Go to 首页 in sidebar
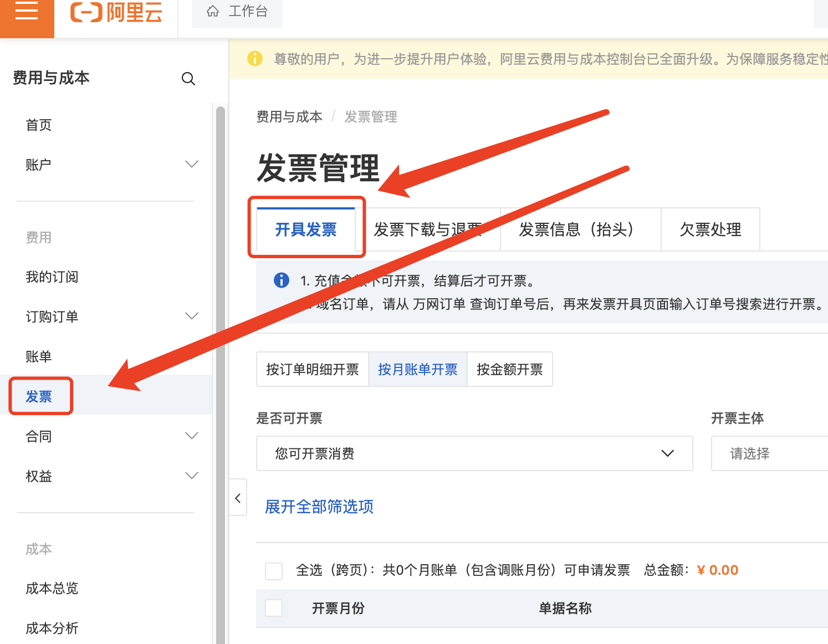828x644 pixels. pyautogui.click(x=39, y=125)
